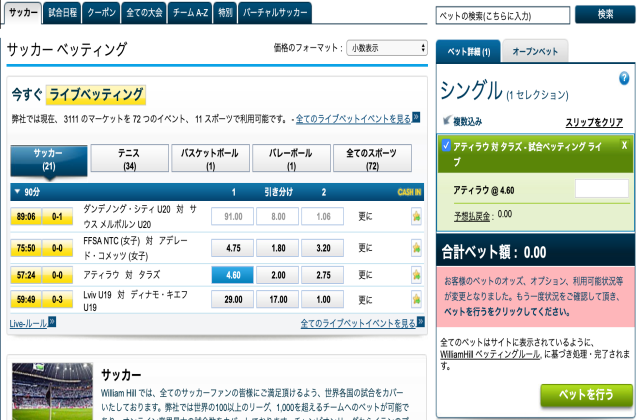The image size is (640, 420).
Task: Select odds 4.75 for FFSA NTC
Action: pyautogui.click(x=233, y=247)
